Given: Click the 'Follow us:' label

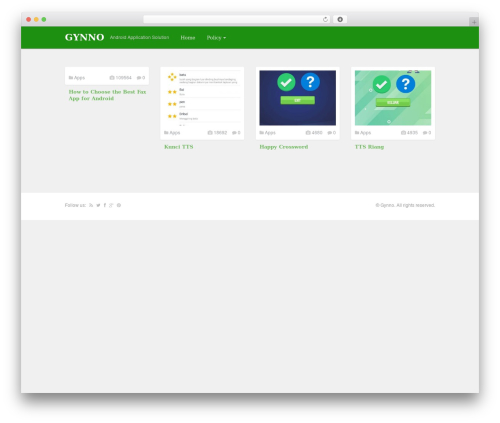Looking at the screenshot, I should pos(75,205).
